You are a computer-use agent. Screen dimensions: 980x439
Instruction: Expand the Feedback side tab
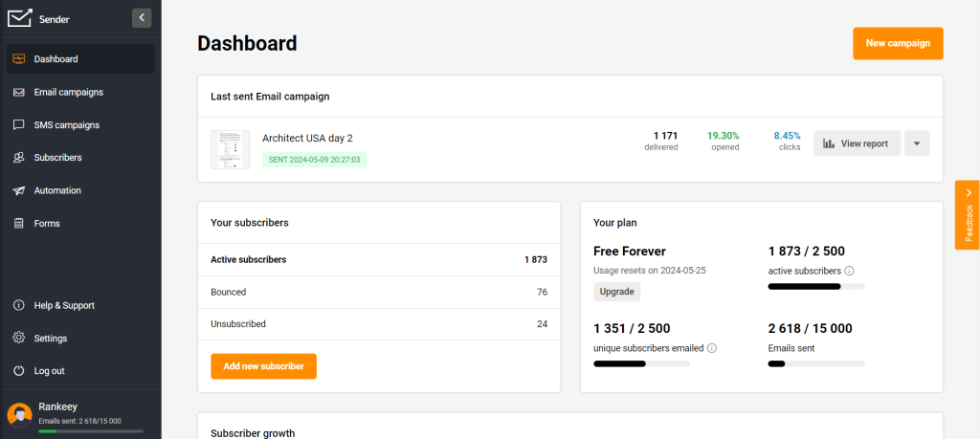(x=968, y=215)
